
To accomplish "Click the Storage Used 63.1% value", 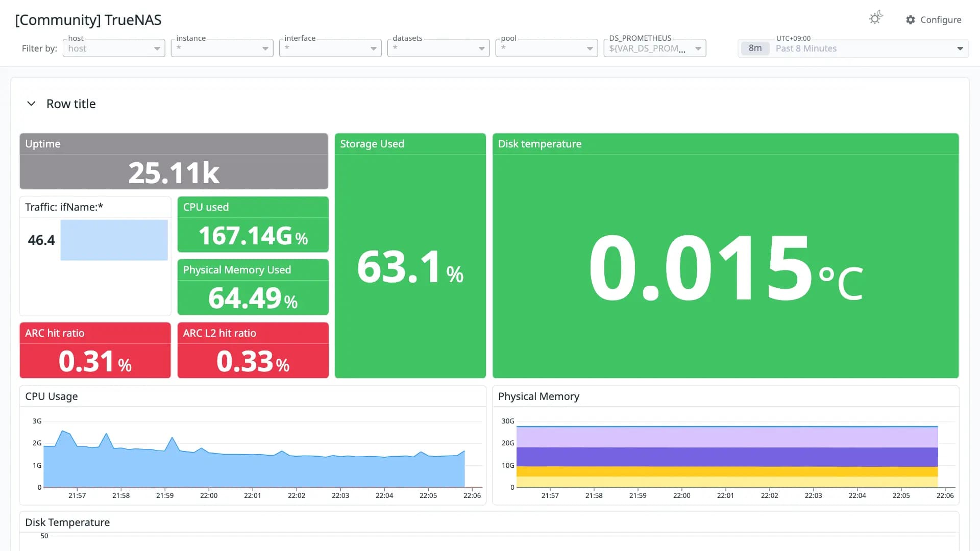I will 410,267.
